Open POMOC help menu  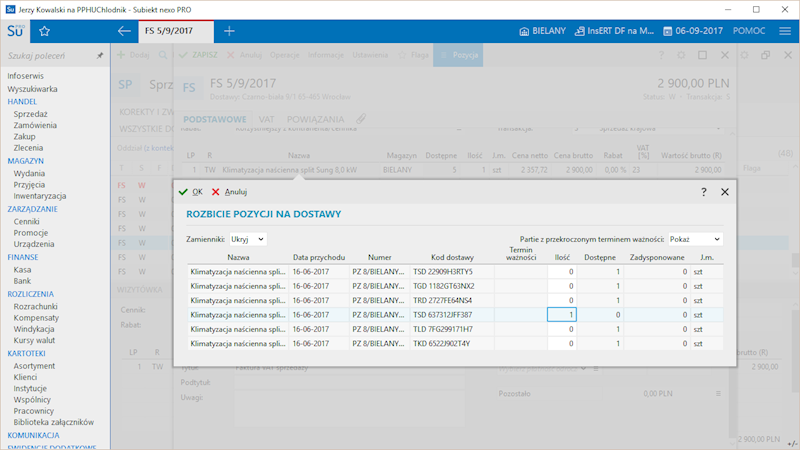pos(748,31)
